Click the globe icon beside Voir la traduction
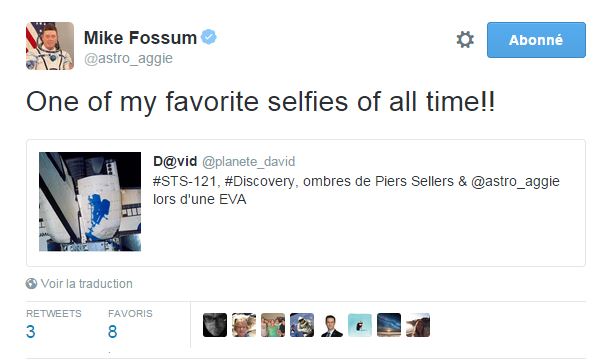The image size is (612, 361). pos(31,284)
